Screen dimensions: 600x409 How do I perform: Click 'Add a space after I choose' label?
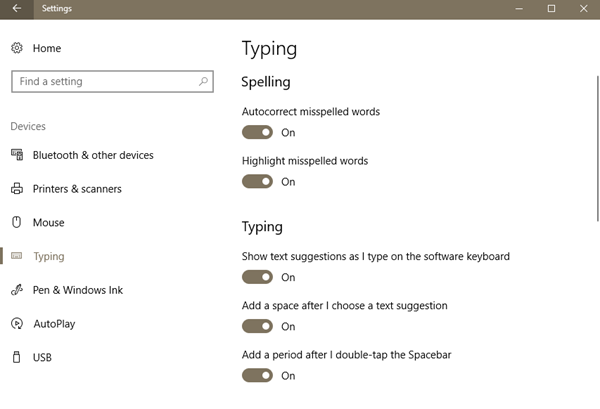(x=344, y=306)
